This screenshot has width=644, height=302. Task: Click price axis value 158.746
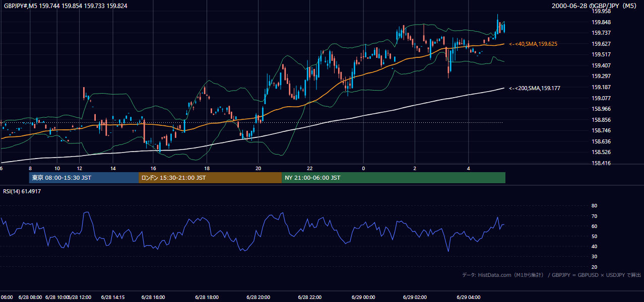[x=601, y=130]
